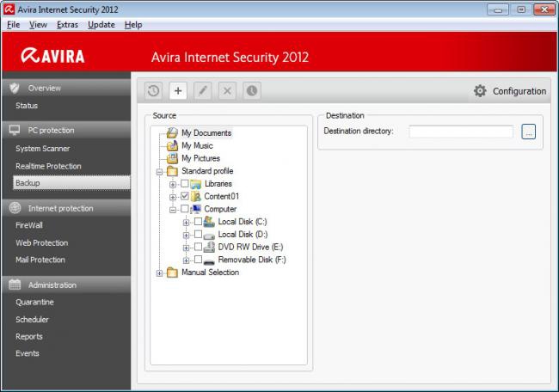Check the Local Disk (C:) checkbox
Image resolution: width=559 pixels, height=392 pixels.
198,221
